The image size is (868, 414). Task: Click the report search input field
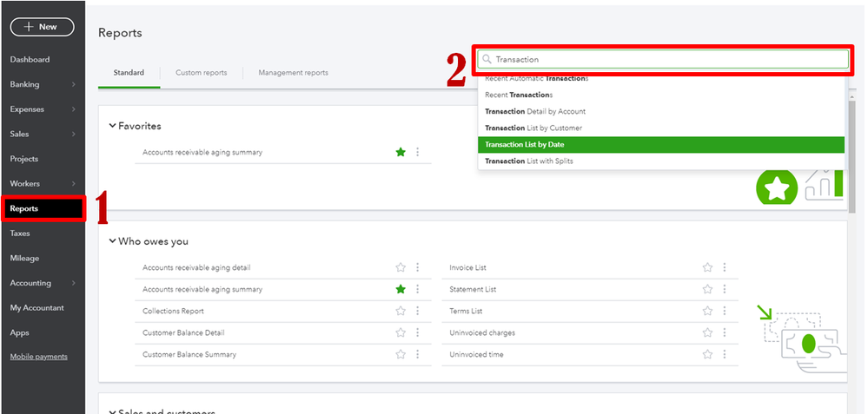coord(663,59)
